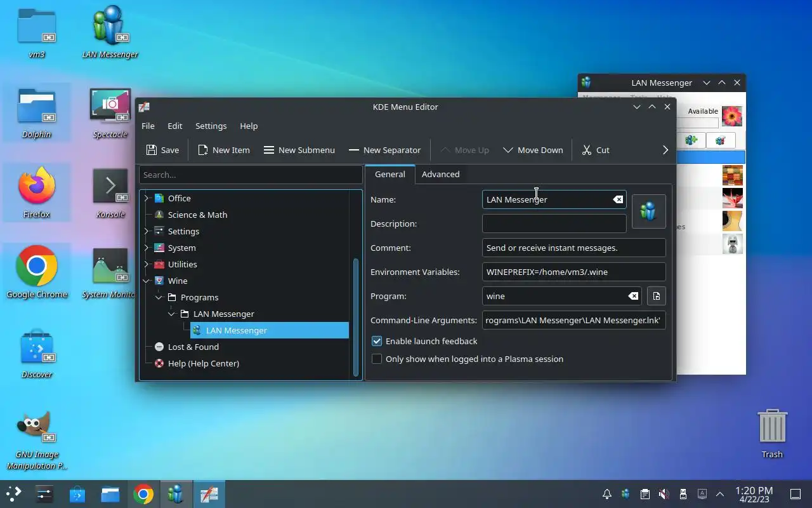Open GNU Image Manipulation Program icon
812x508 pixels.
click(x=37, y=439)
